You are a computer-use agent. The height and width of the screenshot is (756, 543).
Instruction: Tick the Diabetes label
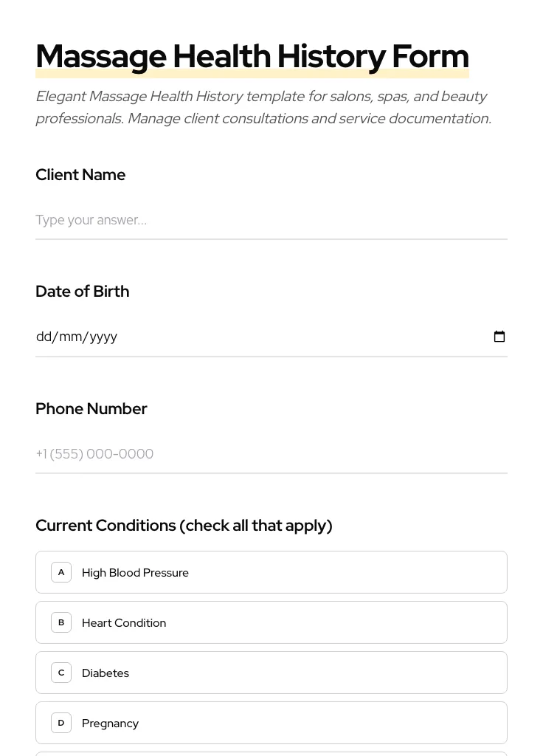pyautogui.click(x=106, y=673)
